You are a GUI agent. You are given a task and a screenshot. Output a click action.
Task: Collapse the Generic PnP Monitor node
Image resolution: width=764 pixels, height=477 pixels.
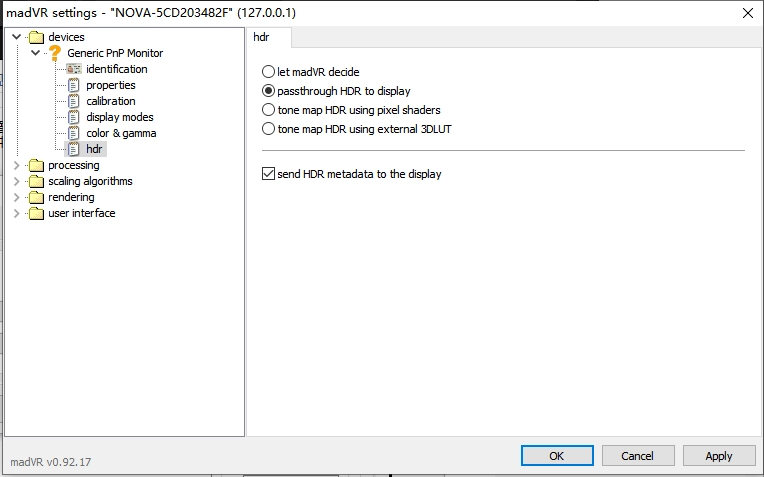[36, 53]
